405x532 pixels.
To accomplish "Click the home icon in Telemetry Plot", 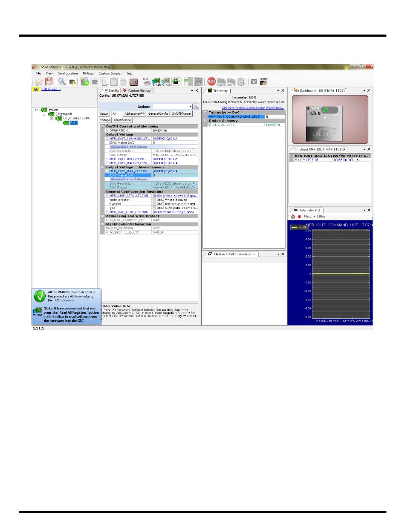I will 293,217.
